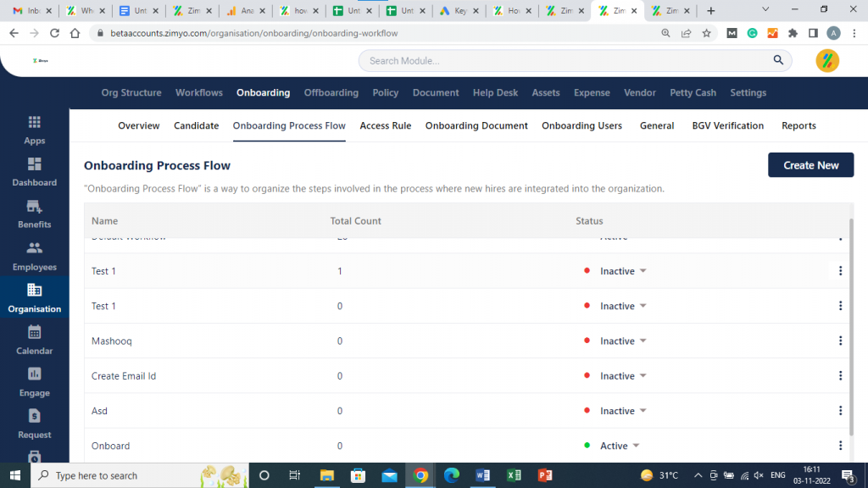Viewport: 868px width, 488px height.
Task: Click the Onboard process flow name
Action: pos(110,446)
